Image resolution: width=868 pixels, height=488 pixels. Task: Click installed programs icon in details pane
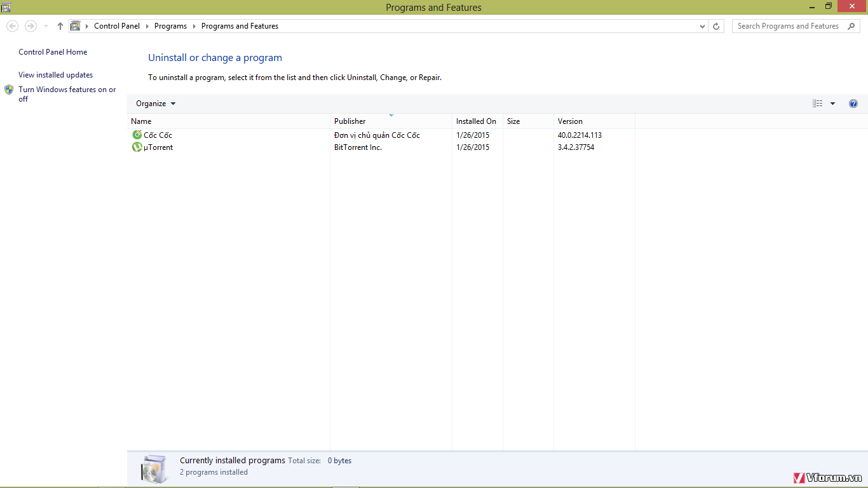click(154, 469)
